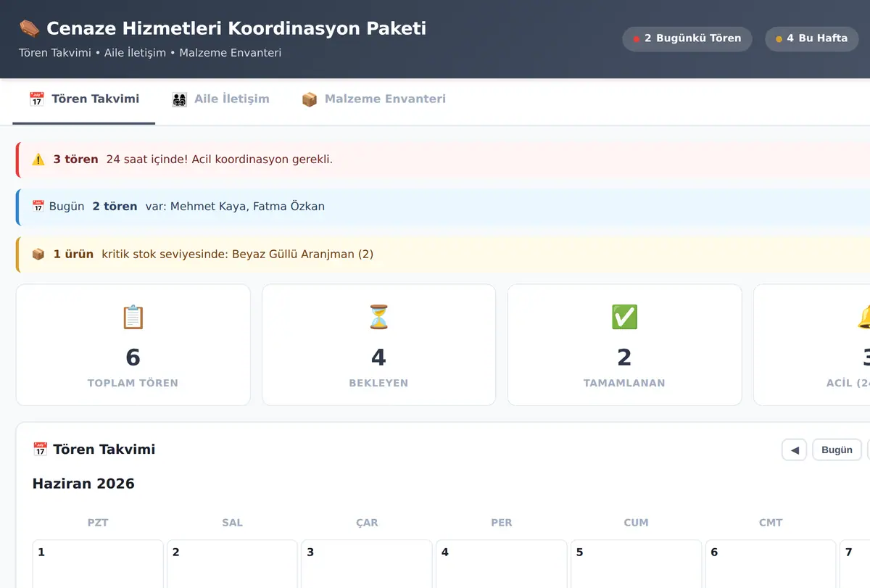Click the number 2 on Tamamlanan card
Screen dimensions: 870x588
coord(624,357)
